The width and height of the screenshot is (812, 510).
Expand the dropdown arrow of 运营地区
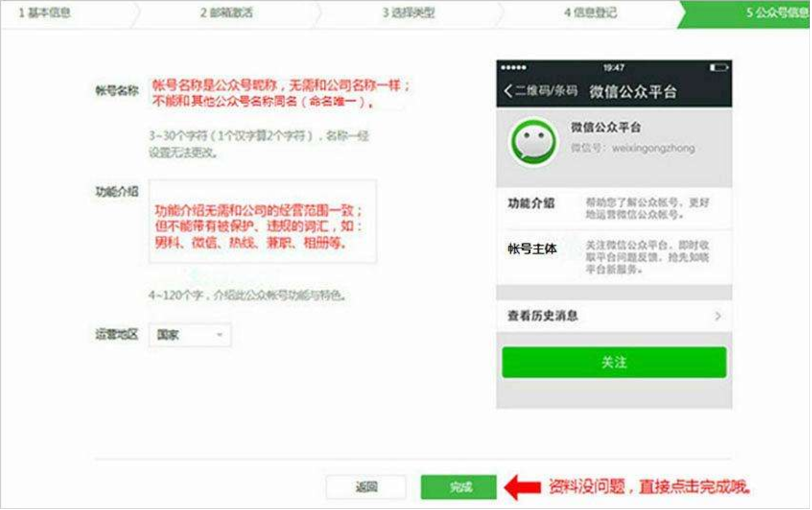(220, 335)
